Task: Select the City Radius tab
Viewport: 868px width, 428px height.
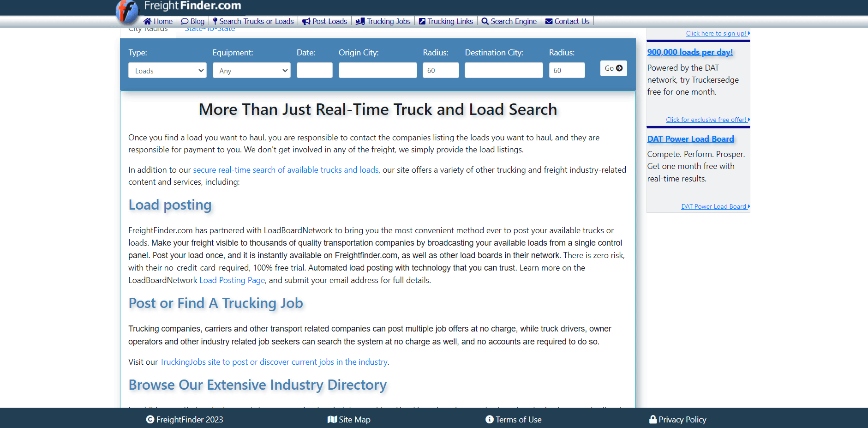Action: (148, 28)
